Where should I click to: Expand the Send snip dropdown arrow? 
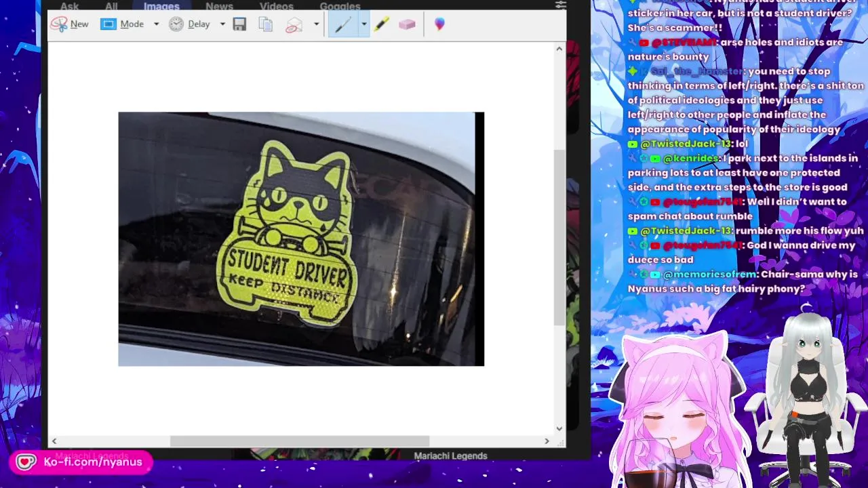pos(316,24)
